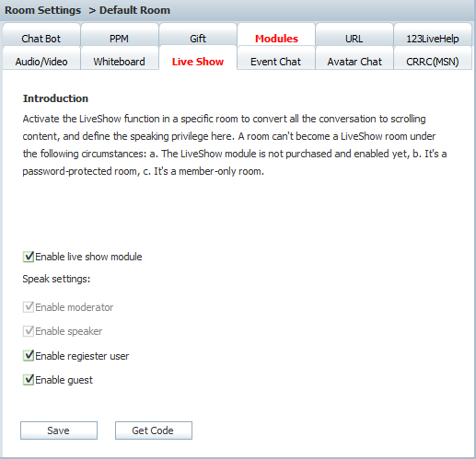Click the Save button

pyautogui.click(x=59, y=430)
